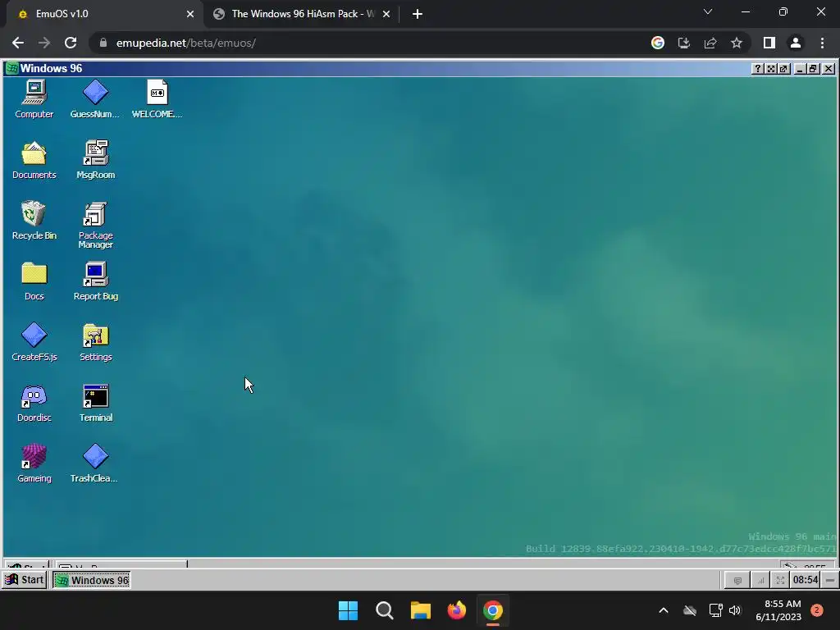This screenshot has width=840, height=630.
Task: Select the Windows 96 taskbar button
Action: [92, 580]
